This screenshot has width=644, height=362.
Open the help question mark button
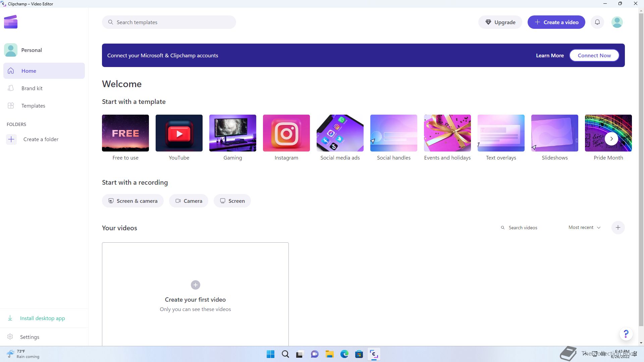pyautogui.click(x=626, y=334)
